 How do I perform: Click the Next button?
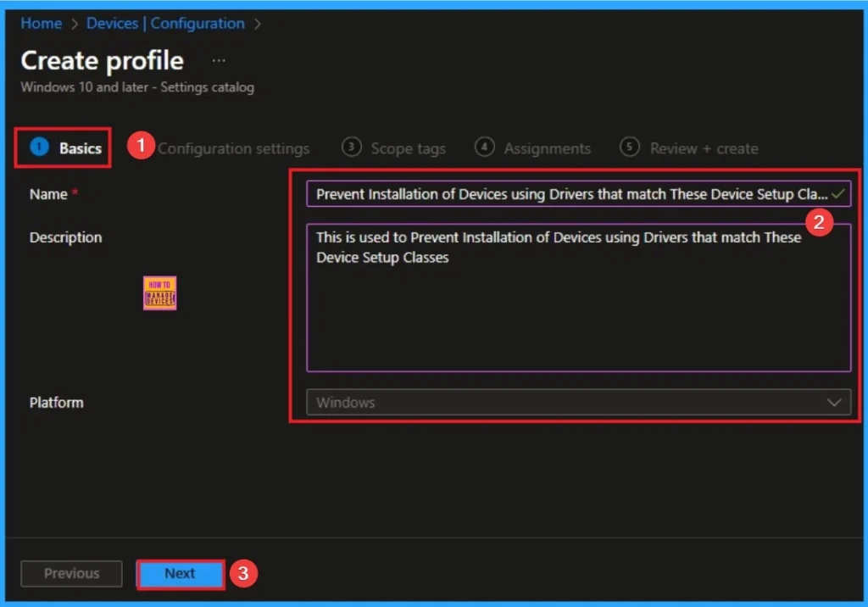point(180,573)
